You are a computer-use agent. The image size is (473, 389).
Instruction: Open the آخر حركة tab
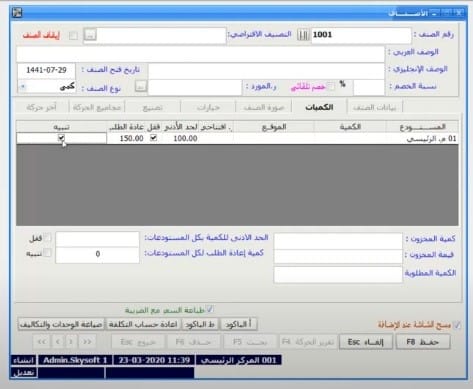(41, 107)
